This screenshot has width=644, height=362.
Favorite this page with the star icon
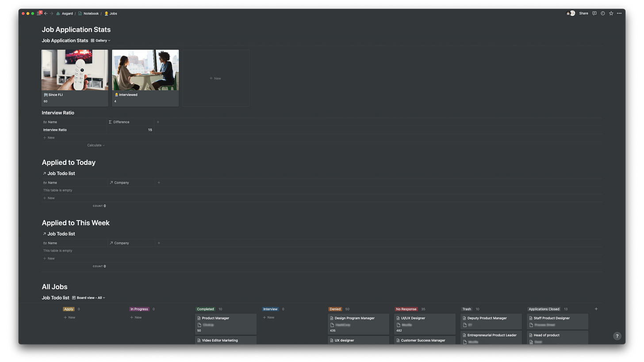pos(611,13)
